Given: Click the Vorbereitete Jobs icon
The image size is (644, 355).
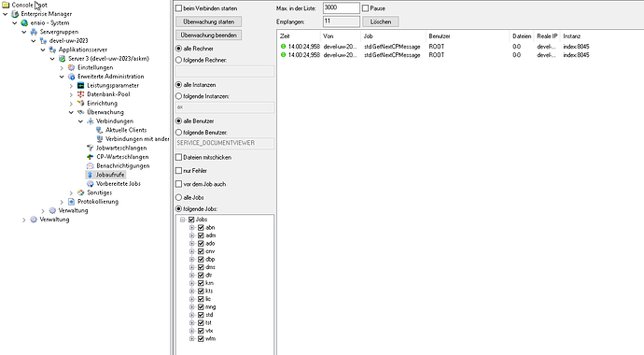Looking at the screenshot, I should click(x=91, y=184).
